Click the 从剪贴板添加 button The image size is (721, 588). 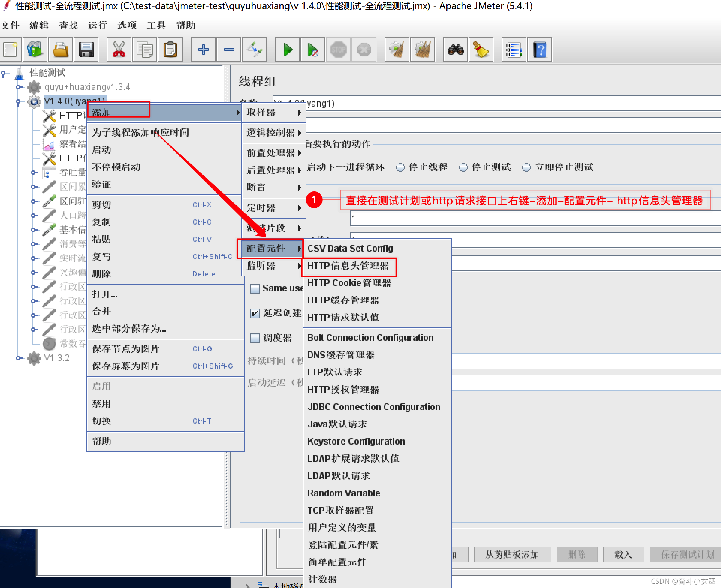(512, 555)
